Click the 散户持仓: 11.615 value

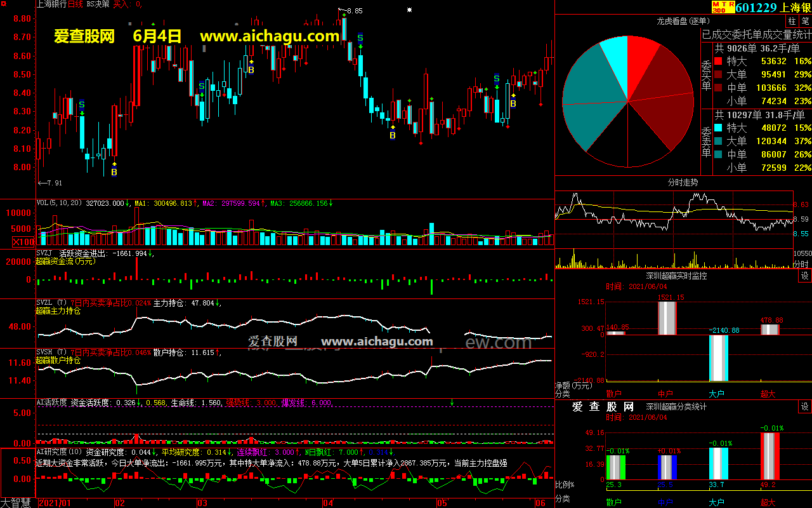[x=183, y=352]
